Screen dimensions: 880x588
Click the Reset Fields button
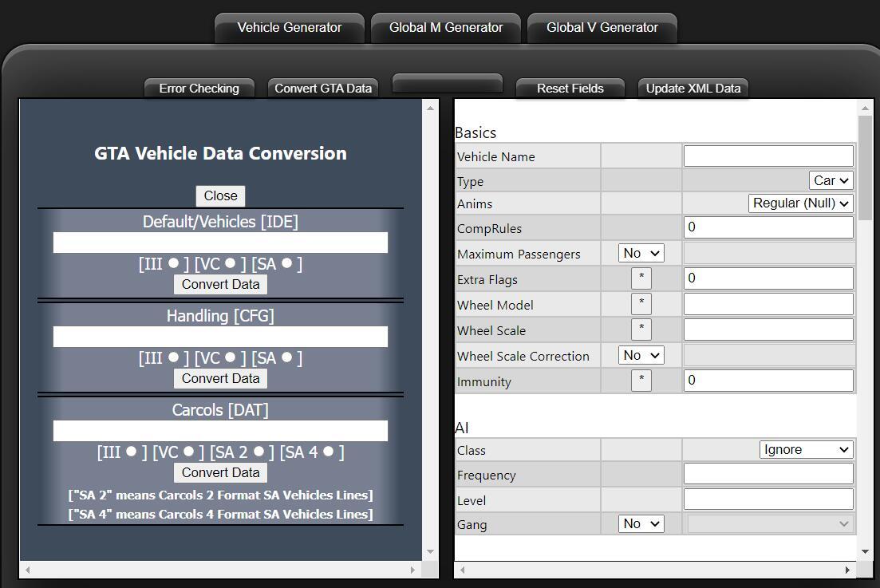pyautogui.click(x=570, y=88)
